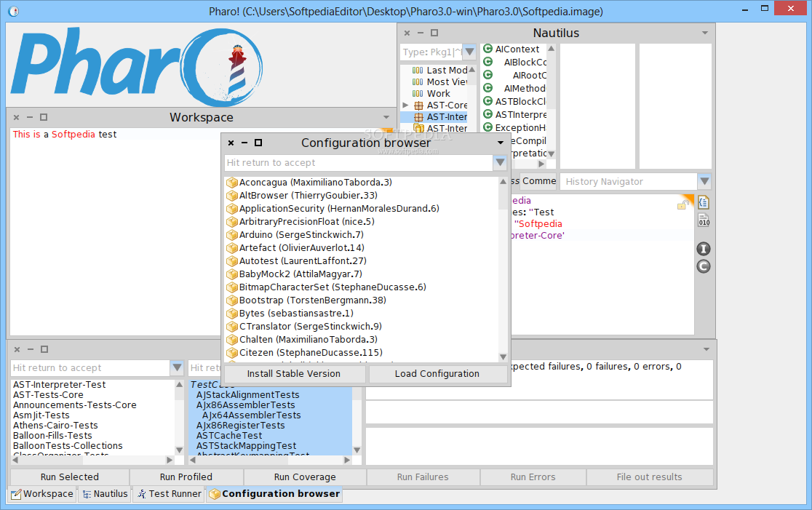Select AST-Interpreter-Test package in Test Runner

[x=60, y=385]
